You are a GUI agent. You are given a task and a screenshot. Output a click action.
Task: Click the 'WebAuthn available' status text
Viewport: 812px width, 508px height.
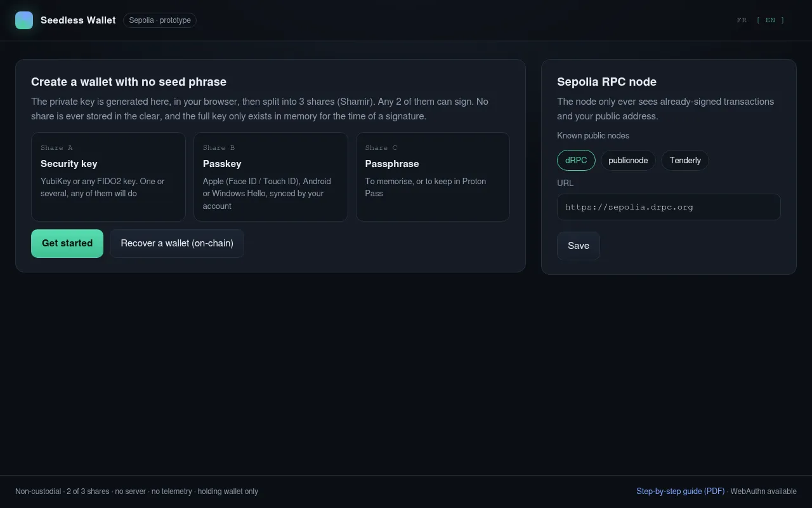(x=763, y=491)
